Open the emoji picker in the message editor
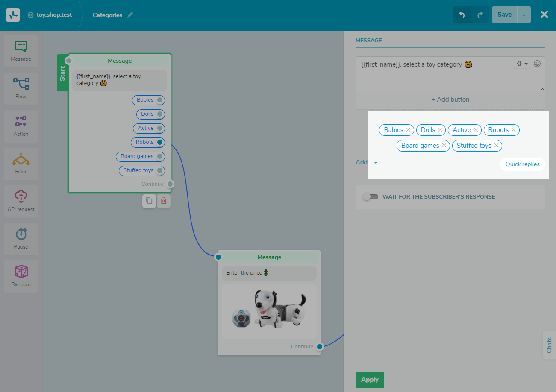The width and height of the screenshot is (556, 392). point(537,64)
